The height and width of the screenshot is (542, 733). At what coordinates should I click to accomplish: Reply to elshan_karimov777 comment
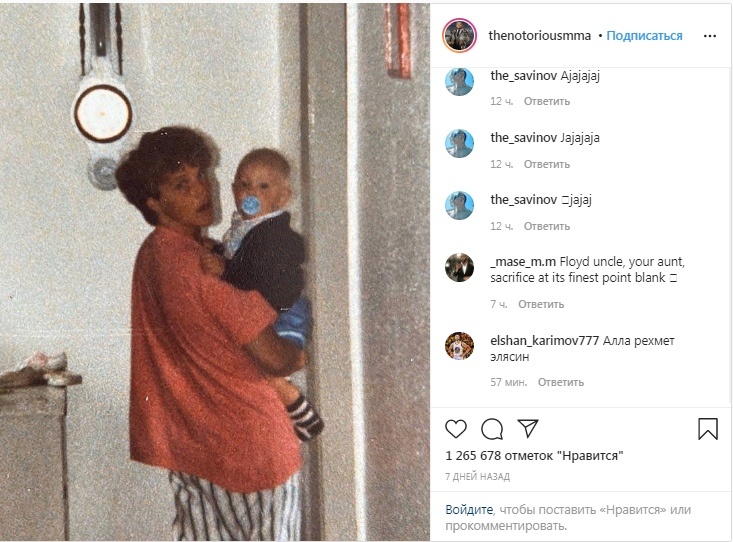[561, 382]
